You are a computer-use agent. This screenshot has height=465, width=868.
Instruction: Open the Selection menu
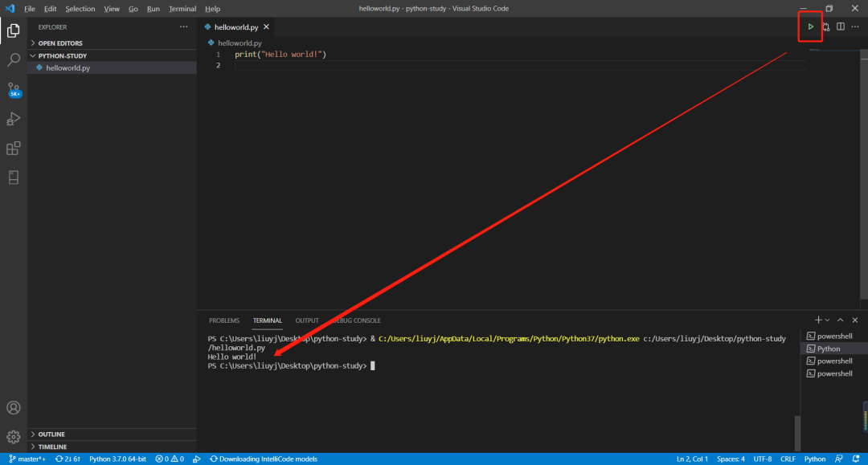pyautogui.click(x=80, y=8)
